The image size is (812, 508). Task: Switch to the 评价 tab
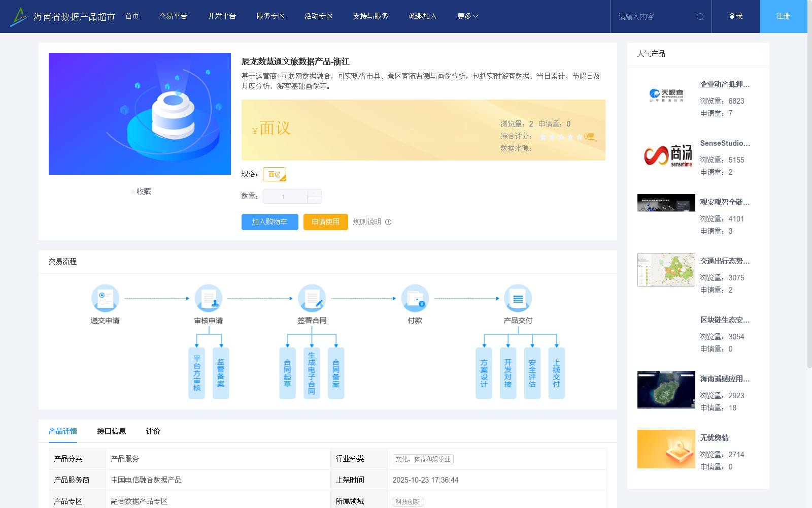coord(153,431)
